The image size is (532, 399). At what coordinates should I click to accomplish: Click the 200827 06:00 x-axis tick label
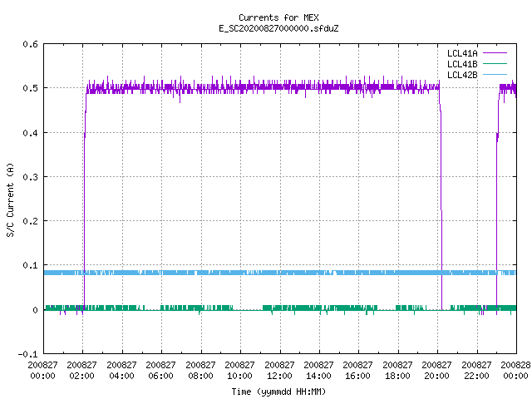point(160,370)
